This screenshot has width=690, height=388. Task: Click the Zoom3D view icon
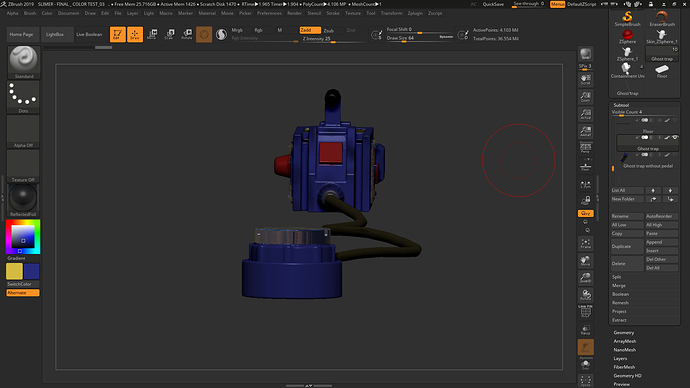coord(585,278)
